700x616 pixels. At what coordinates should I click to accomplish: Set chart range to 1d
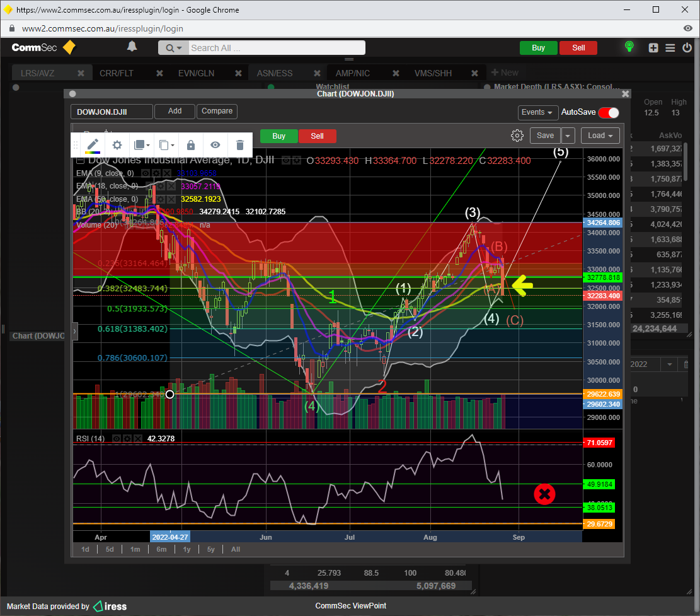(x=85, y=549)
